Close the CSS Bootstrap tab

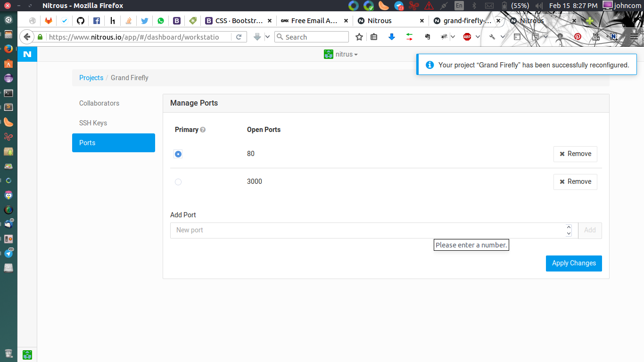270,21
